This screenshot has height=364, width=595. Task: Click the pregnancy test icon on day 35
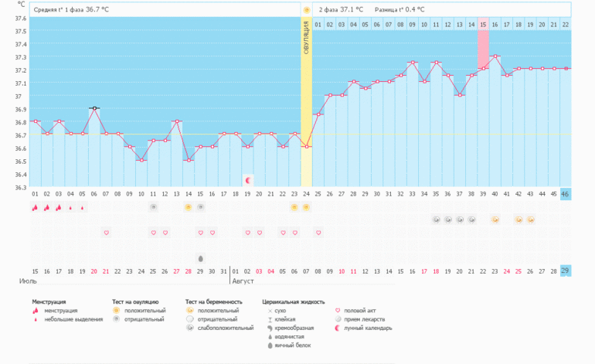(436, 219)
